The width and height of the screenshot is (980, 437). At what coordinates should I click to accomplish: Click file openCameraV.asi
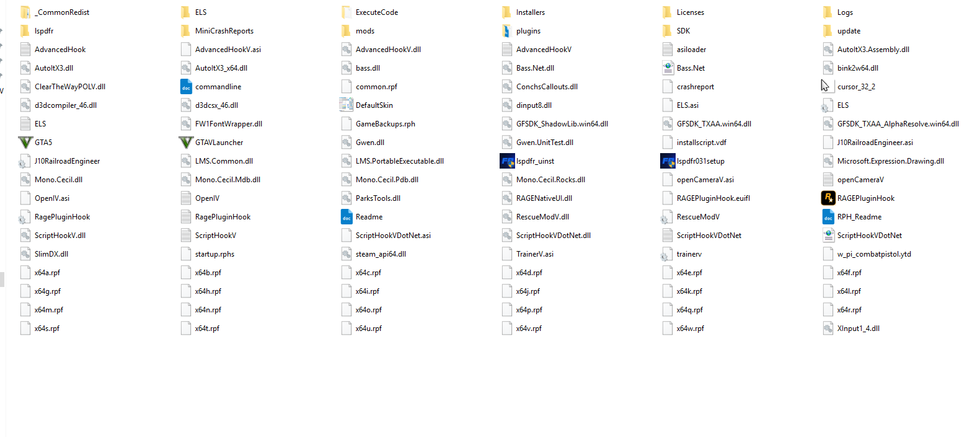pos(705,180)
